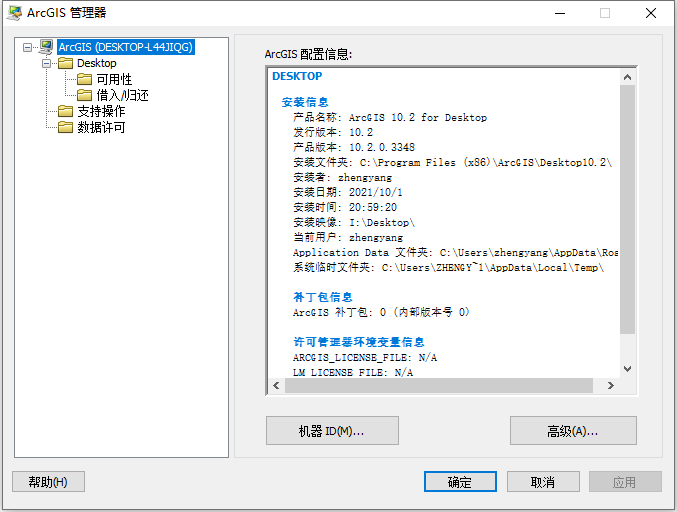Collapse the ArcGIS (DESKTOP-L44JIQG) root node

(28, 47)
